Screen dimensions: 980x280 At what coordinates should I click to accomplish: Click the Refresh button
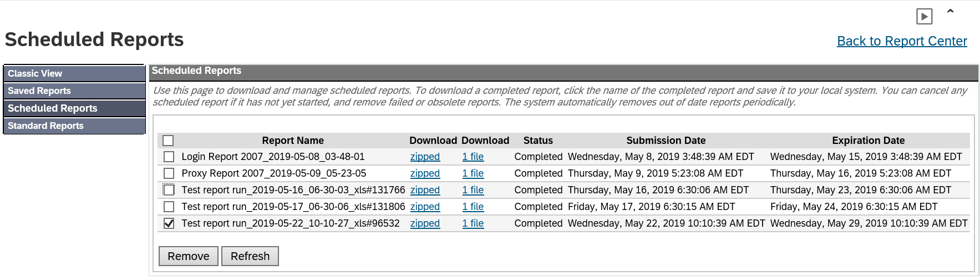tap(250, 256)
